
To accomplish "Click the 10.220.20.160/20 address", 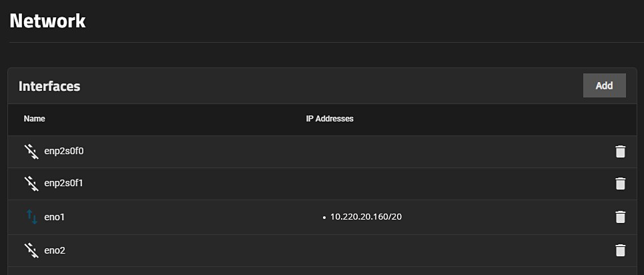I will tap(366, 217).
